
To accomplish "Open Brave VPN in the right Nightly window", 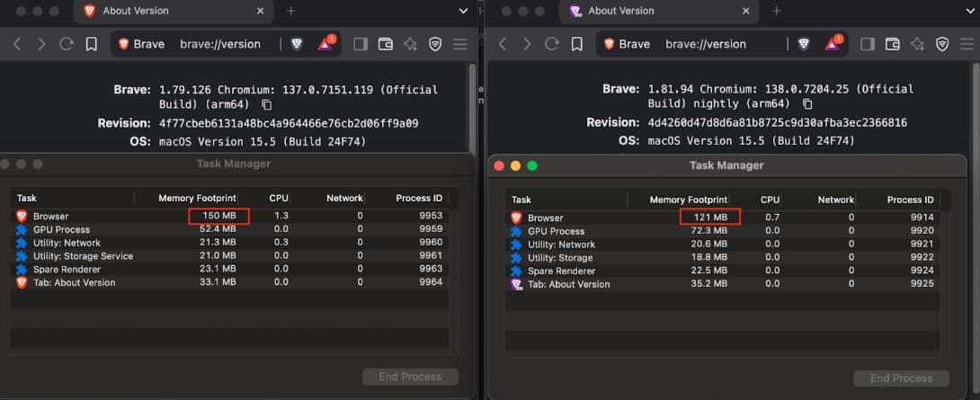I will pyautogui.click(x=942, y=44).
